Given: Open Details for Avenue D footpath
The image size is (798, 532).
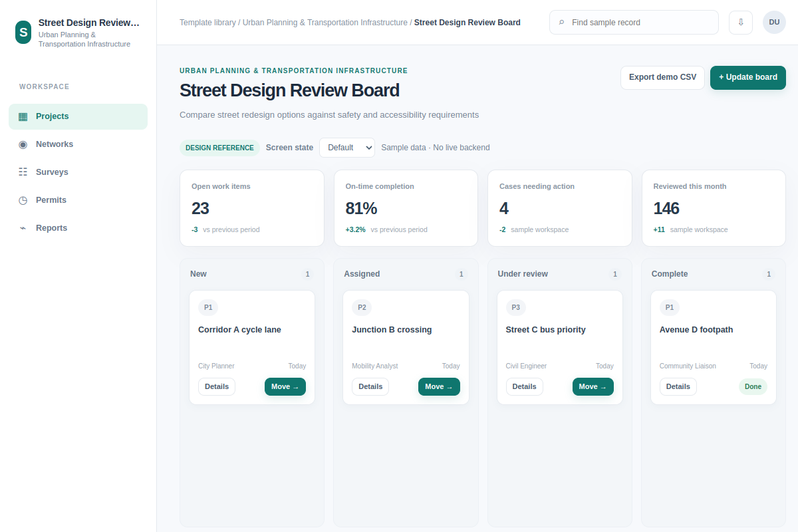Looking at the screenshot, I should (x=678, y=386).
